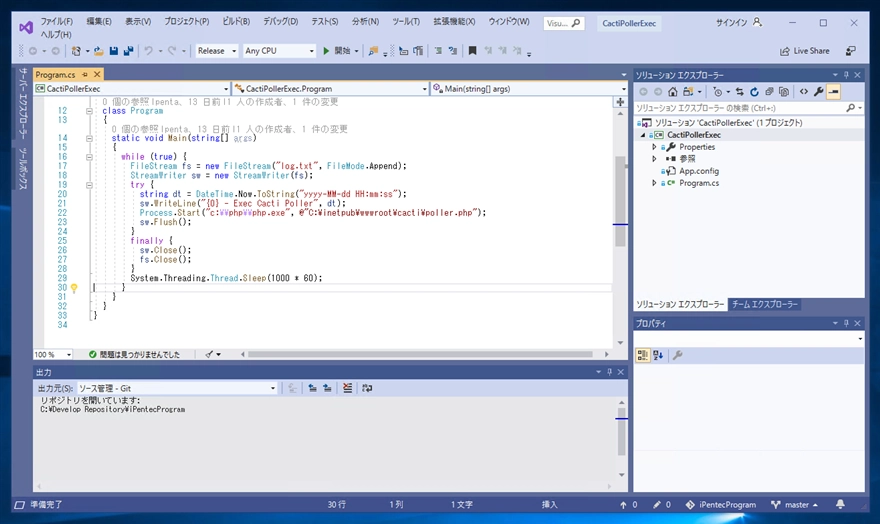Open the Main(string[] args) member dropdown
The width and height of the screenshot is (880, 524).
(x=529, y=89)
